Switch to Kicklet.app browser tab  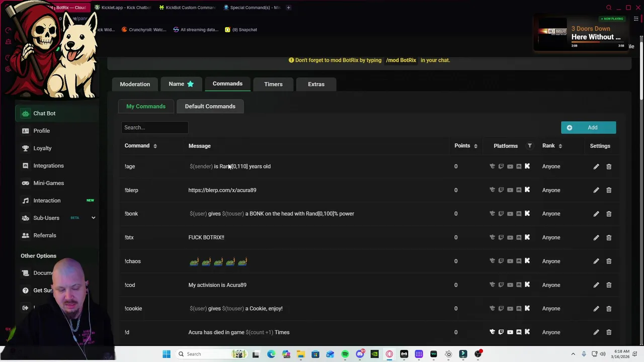[122, 8]
